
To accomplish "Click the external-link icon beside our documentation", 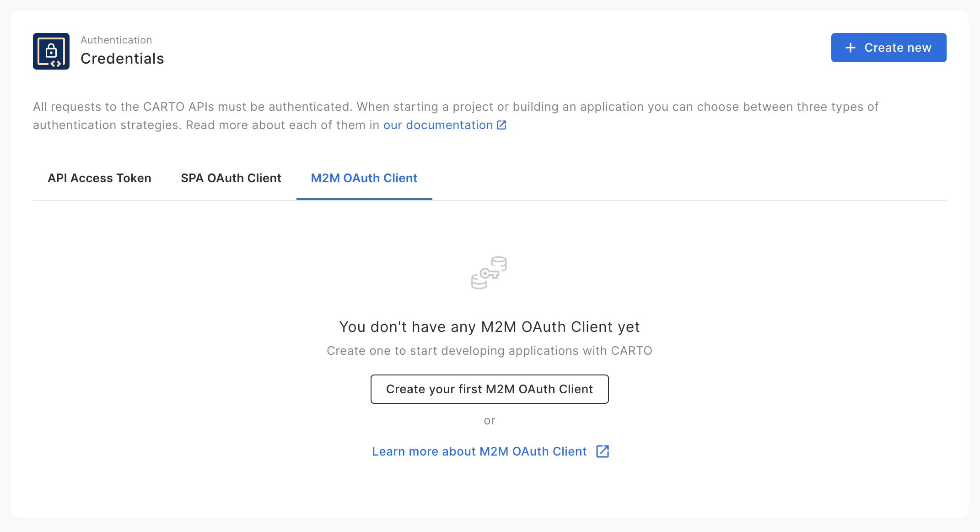I will click(501, 125).
